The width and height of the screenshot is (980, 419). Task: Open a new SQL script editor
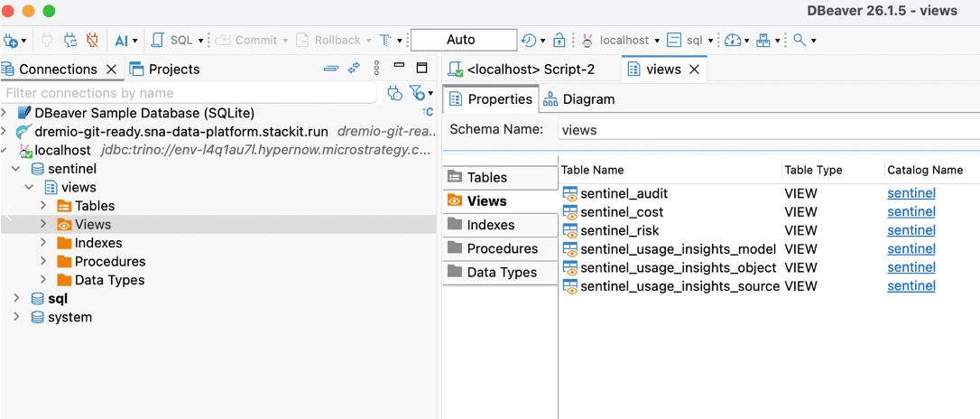(173, 41)
